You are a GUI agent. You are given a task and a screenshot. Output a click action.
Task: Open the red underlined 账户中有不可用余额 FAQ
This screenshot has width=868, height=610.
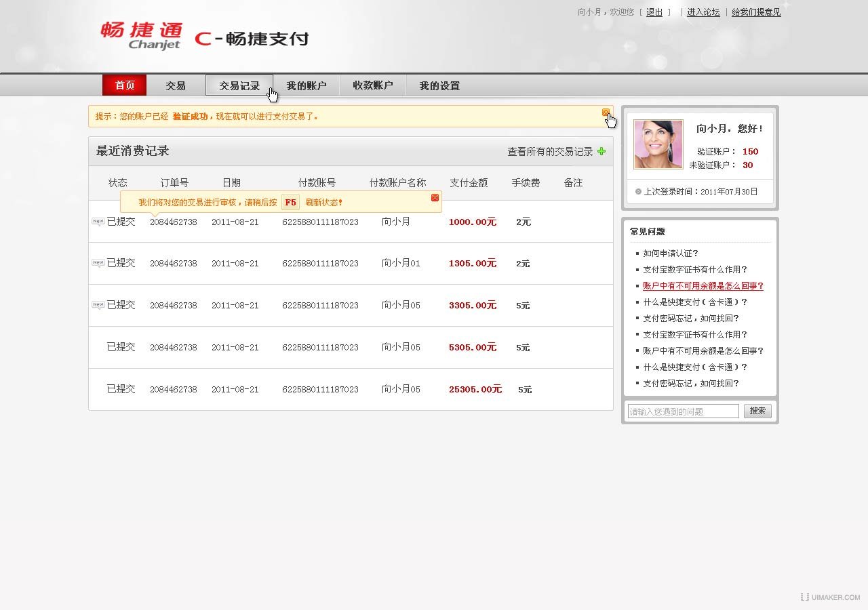point(703,286)
